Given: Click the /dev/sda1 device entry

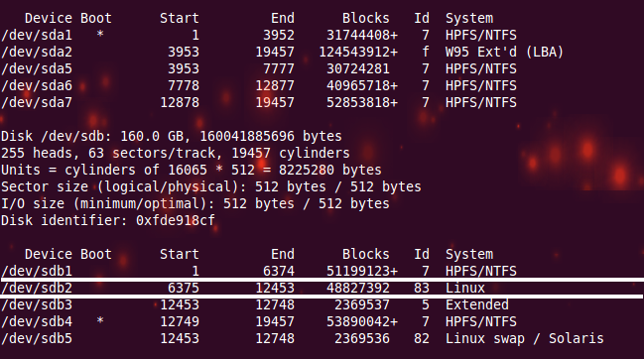Looking at the screenshot, I should [37, 36].
